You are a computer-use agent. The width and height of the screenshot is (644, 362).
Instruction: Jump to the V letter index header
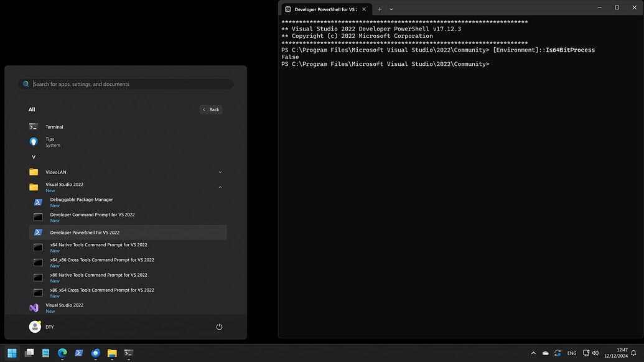[x=34, y=157]
